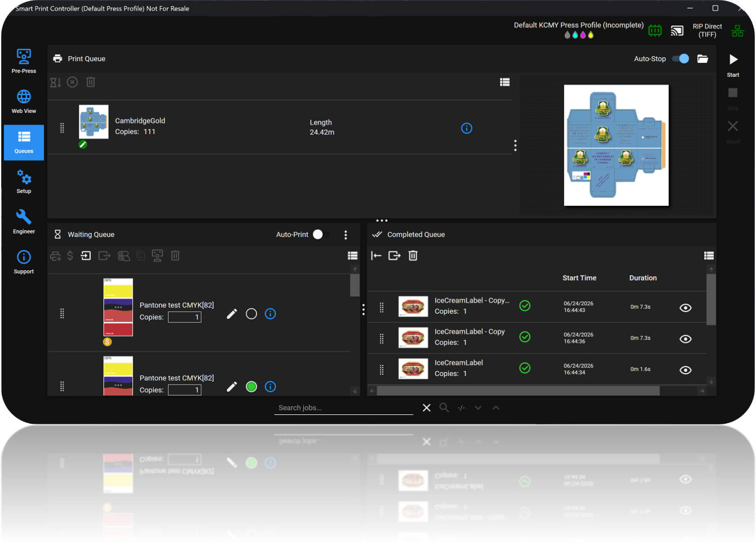Edit the Pantone job with empty status circle
756x543 pixels.
[x=232, y=314]
